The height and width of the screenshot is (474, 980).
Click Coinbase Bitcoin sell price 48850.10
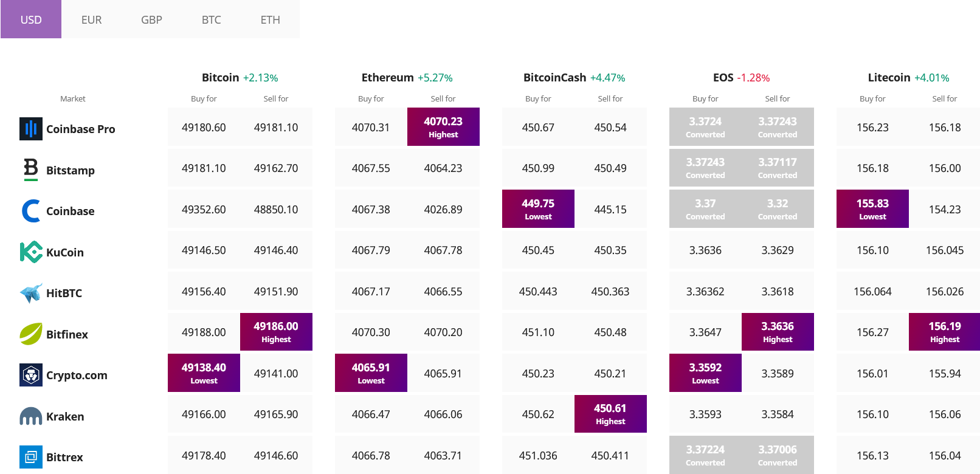(276, 209)
